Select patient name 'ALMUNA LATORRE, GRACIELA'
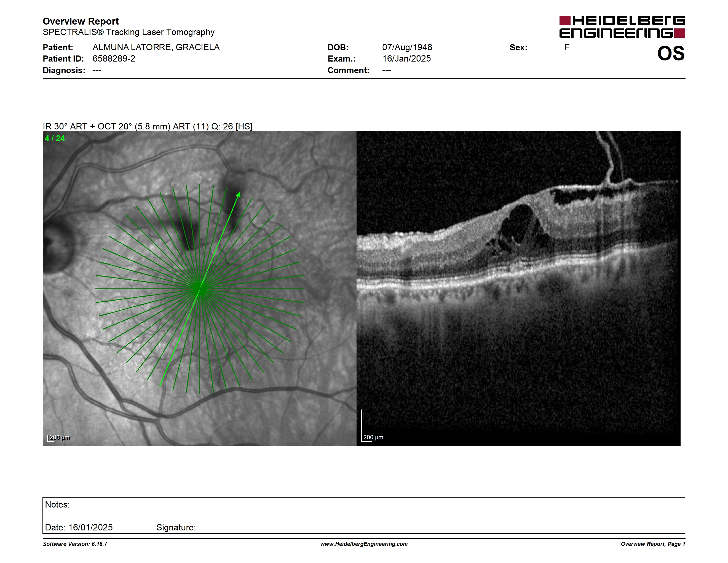 pyautogui.click(x=156, y=47)
